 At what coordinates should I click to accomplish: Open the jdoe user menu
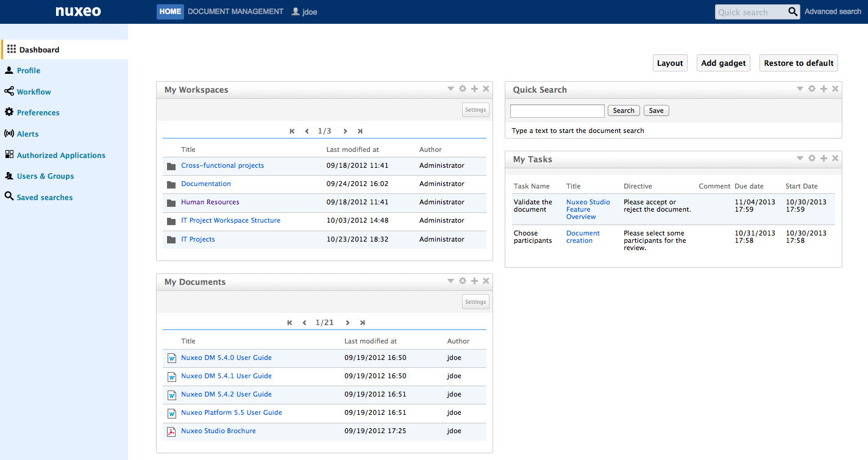pyautogui.click(x=304, y=12)
